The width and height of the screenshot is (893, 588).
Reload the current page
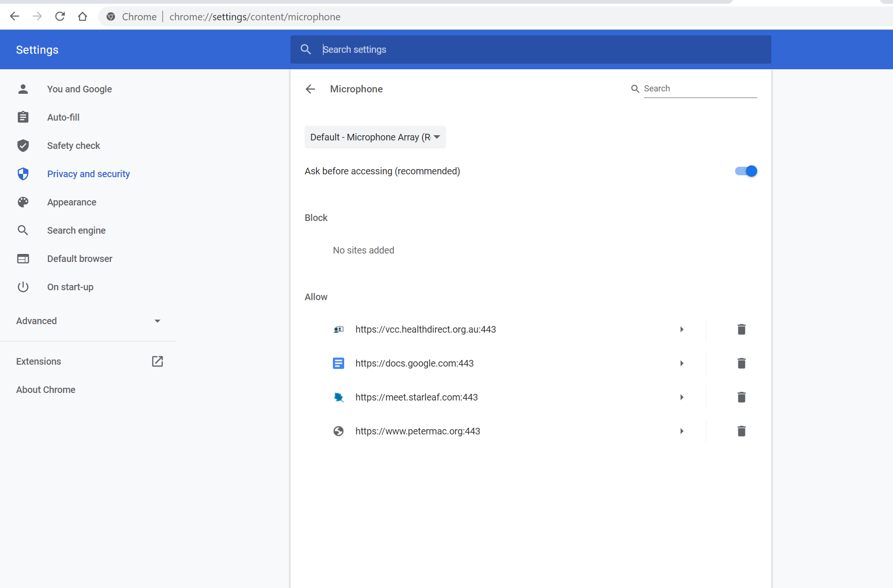pos(60,16)
